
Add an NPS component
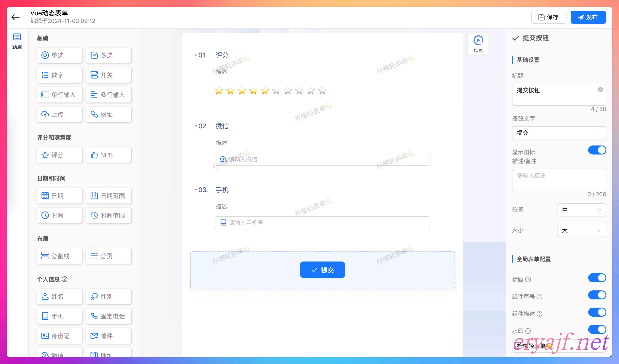click(109, 155)
